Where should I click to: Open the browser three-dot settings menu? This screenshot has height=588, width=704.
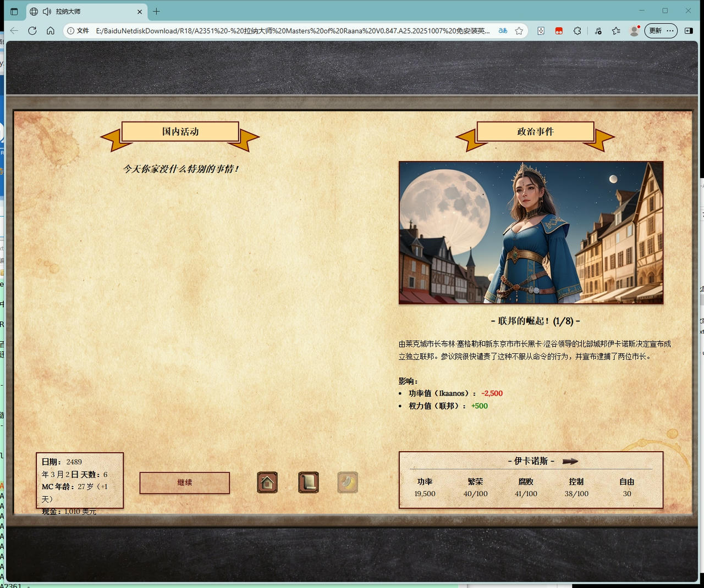click(670, 31)
